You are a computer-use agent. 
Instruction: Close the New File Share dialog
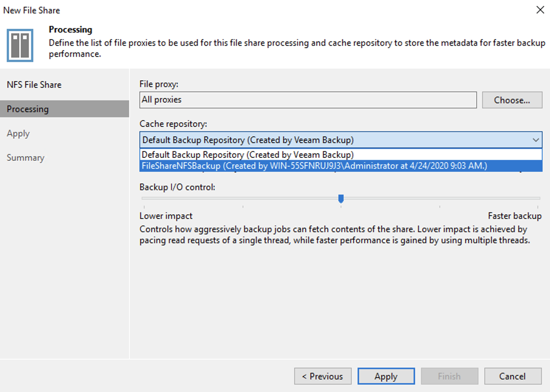(540, 10)
